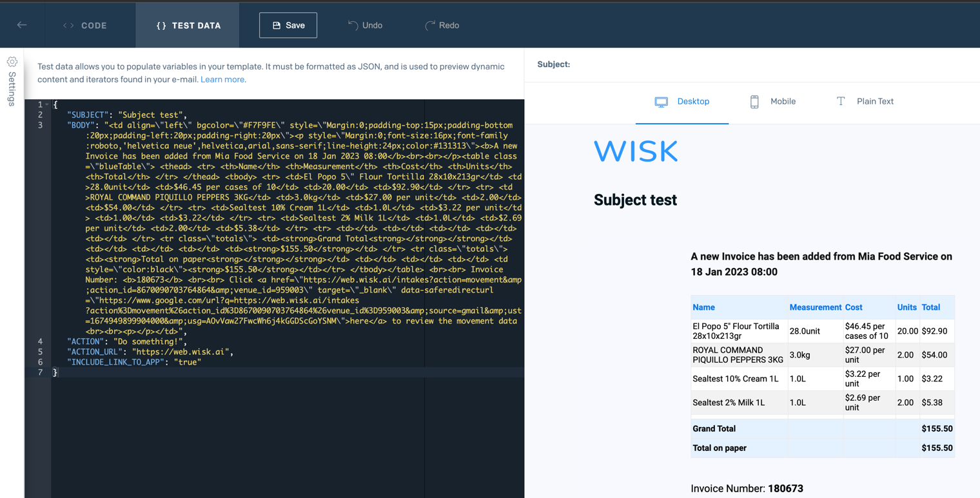This screenshot has width=980, height=498.
Task: Click El Popo 5" Flour Tortilla cell
Action: [739, 331]
